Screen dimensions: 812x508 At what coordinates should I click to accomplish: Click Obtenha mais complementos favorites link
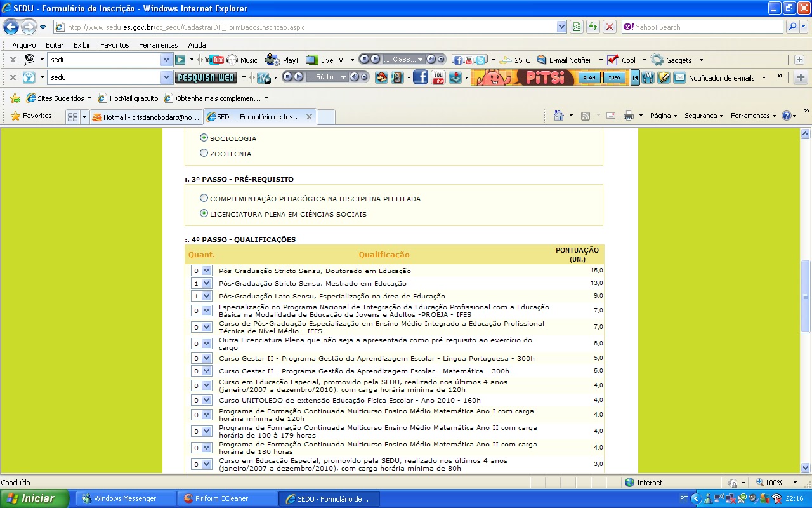click(x=216, y=98)
